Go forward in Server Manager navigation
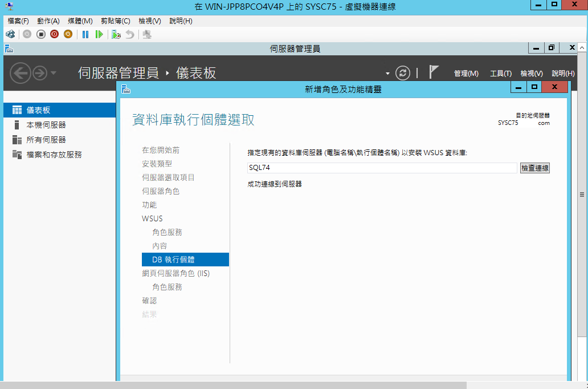The height and width of the screenshot is (389, 588). coord(40,73)
